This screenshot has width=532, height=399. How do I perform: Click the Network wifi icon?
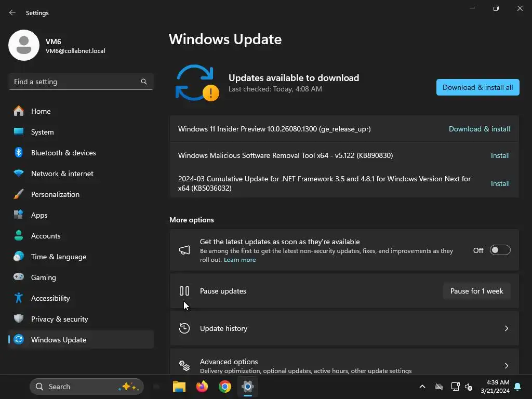(x=19, y=173)
